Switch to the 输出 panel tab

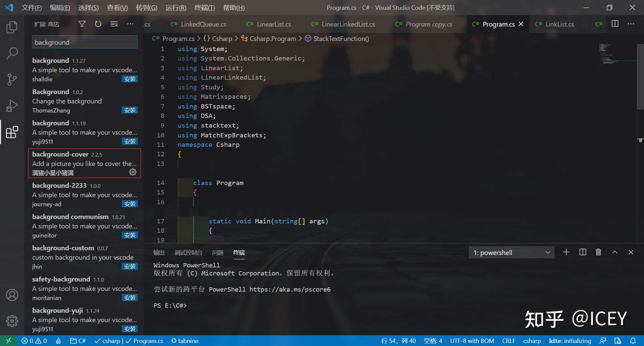(x=159, y=252)
